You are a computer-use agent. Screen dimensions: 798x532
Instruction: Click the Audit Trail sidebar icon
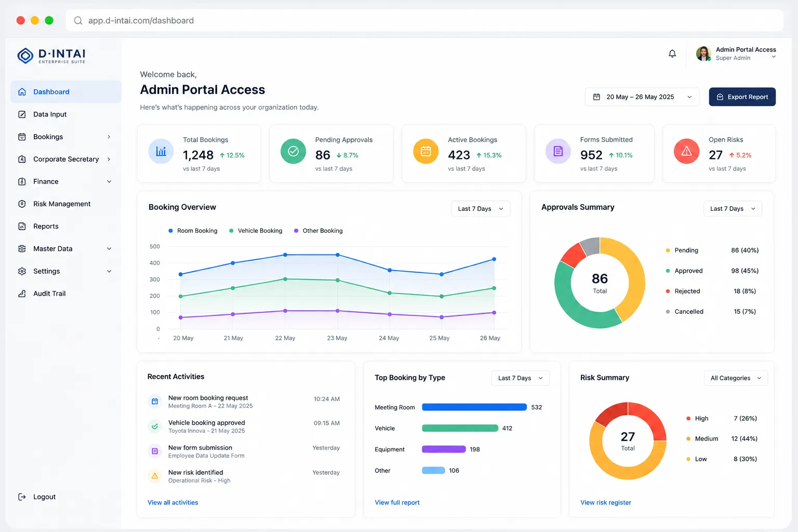pyautogui.click(x=22, y=294)
